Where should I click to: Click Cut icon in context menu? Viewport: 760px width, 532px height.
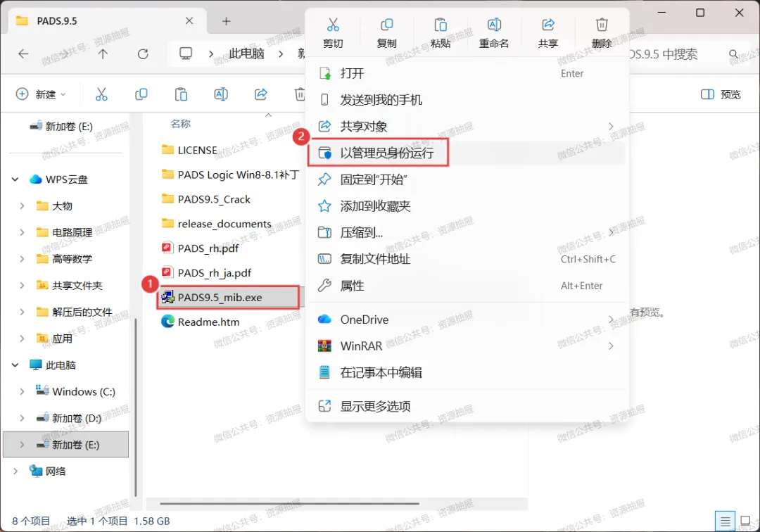(333, 32)
